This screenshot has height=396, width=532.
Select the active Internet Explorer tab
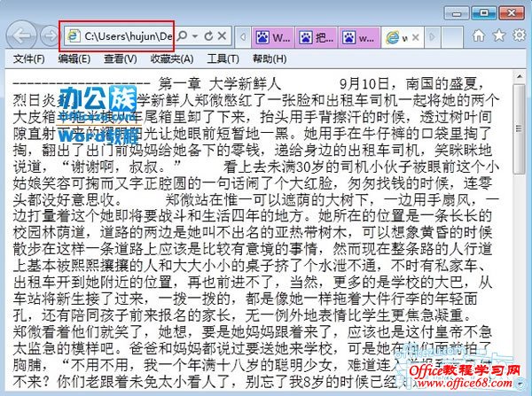(403, 37)
